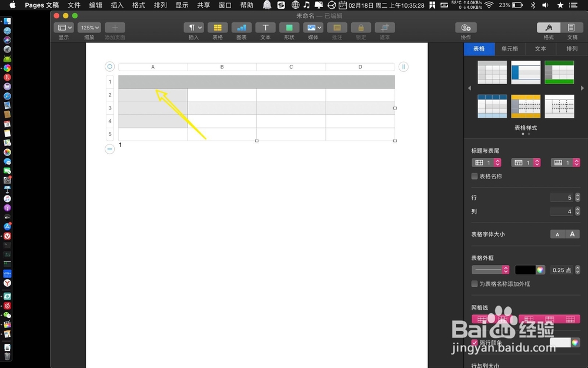Enable the 表格名称 checkbox
The width and height of the screenshot is (588, 368).
(x=475, y=176)
